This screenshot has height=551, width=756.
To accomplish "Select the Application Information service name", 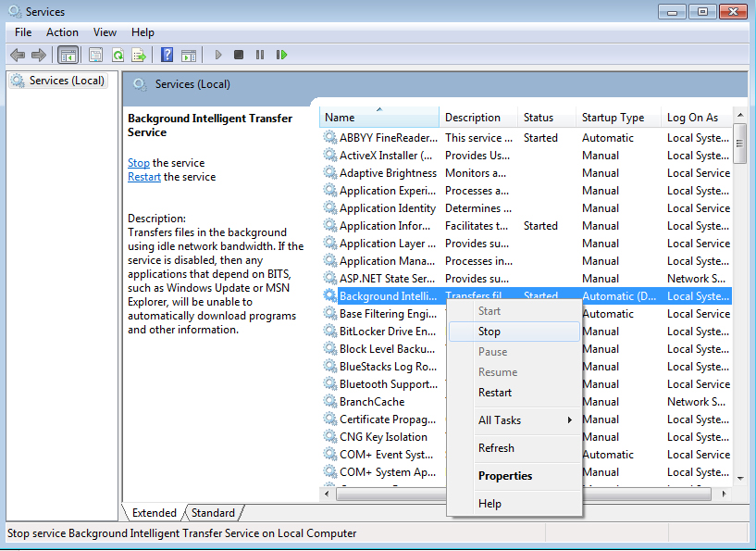I will (x=385, y=226).
